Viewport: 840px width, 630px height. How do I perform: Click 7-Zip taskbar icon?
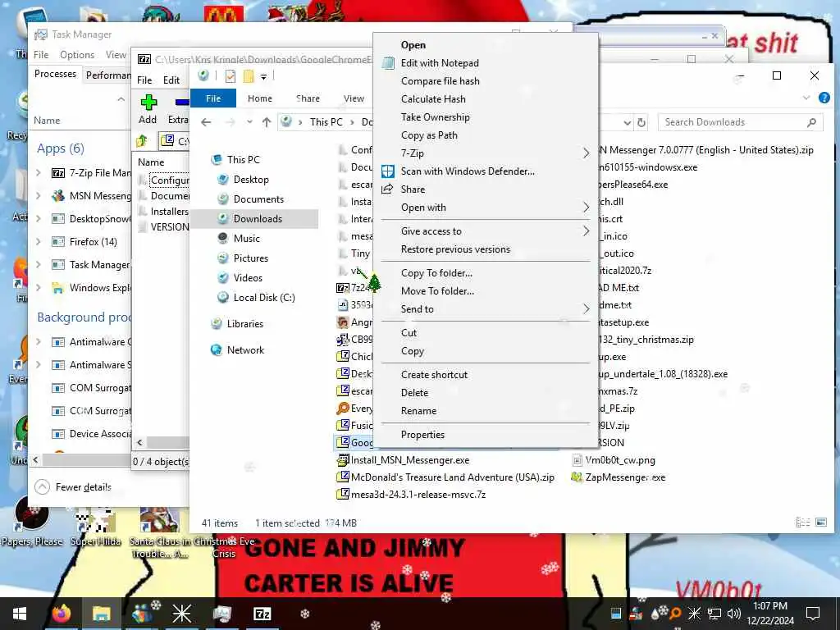(x=262, y=614)
